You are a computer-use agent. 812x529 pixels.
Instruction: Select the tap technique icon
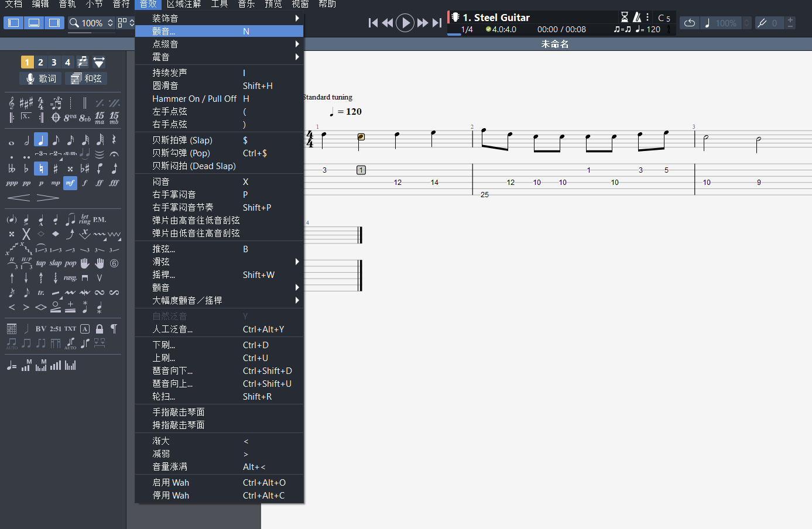(x=41, y=263)
